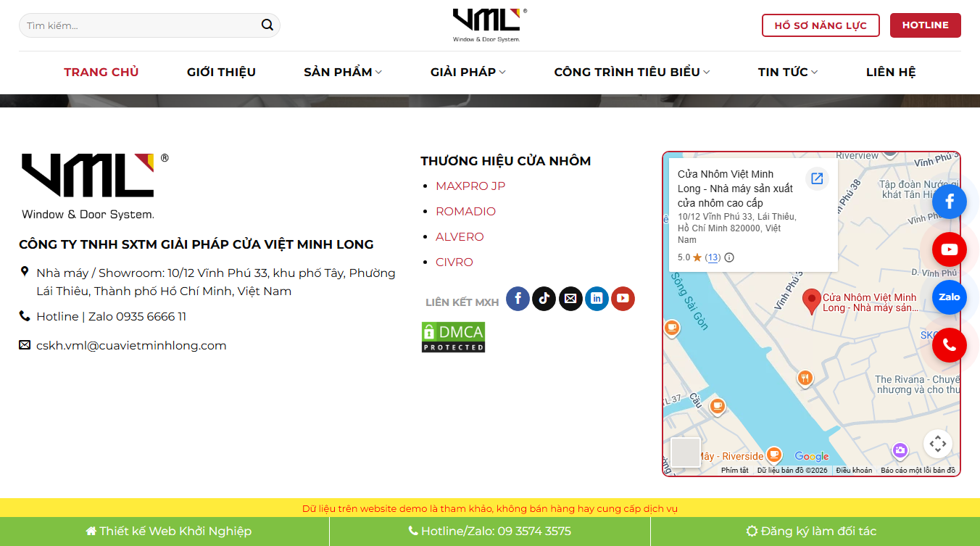The width and height of the screenshot is (980, 546).
Task: Open the ROMADIO brand link
Action: pos(466,211)
